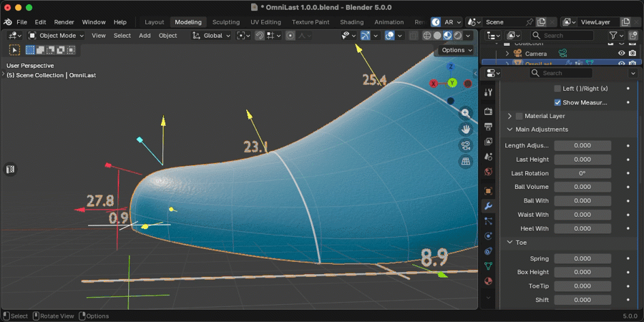
Task: Open viewport Options dropdown
Action: click(x=457, y=50)
